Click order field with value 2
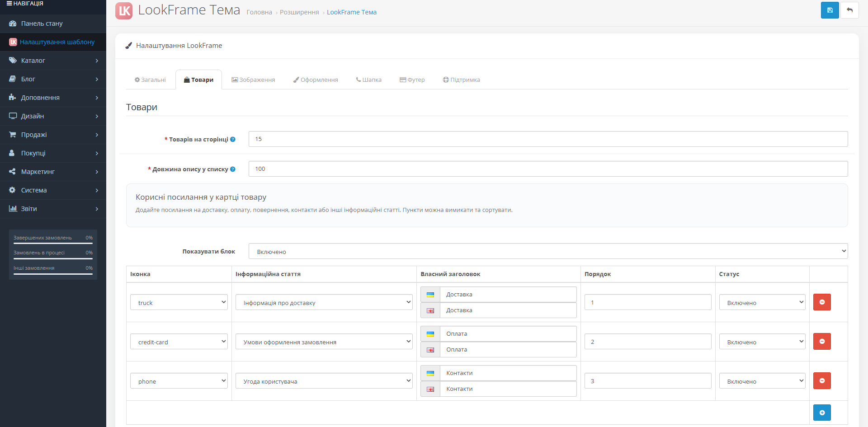The width and height of the screenshot is (868, 427). [648, 342]
